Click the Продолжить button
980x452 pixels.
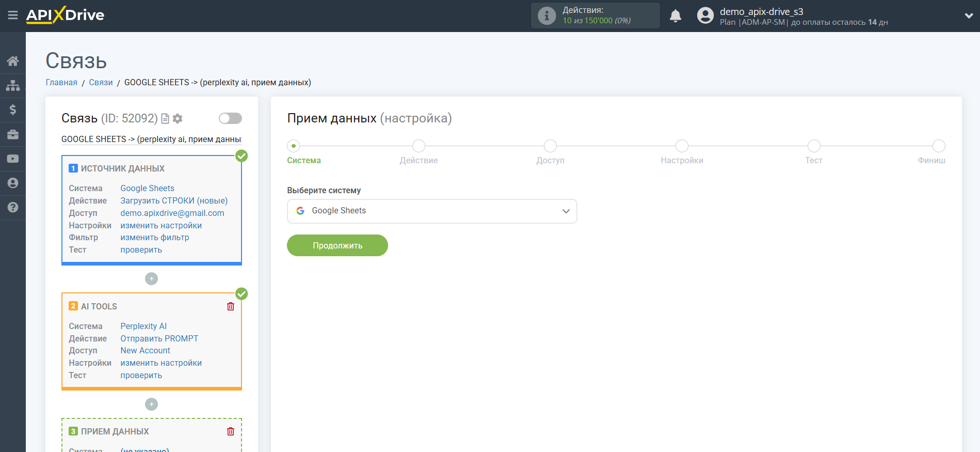click(338, 245)
